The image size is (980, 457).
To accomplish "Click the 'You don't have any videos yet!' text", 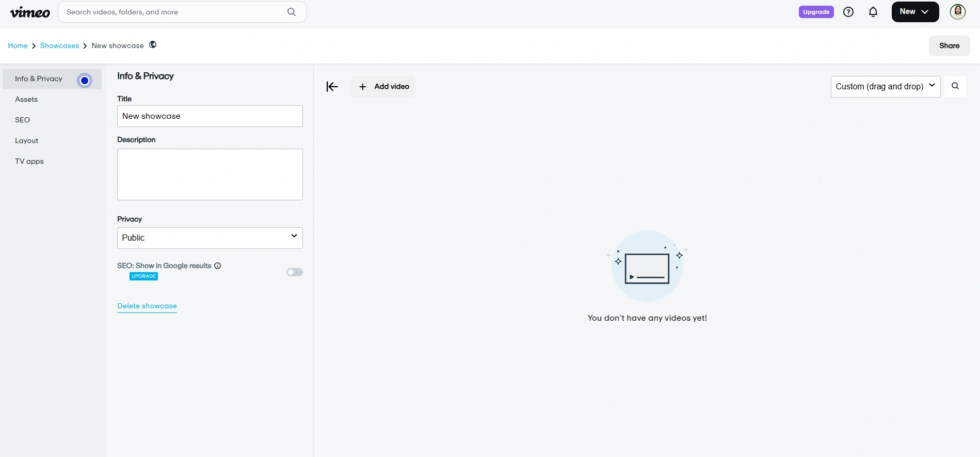I will 647,318.
